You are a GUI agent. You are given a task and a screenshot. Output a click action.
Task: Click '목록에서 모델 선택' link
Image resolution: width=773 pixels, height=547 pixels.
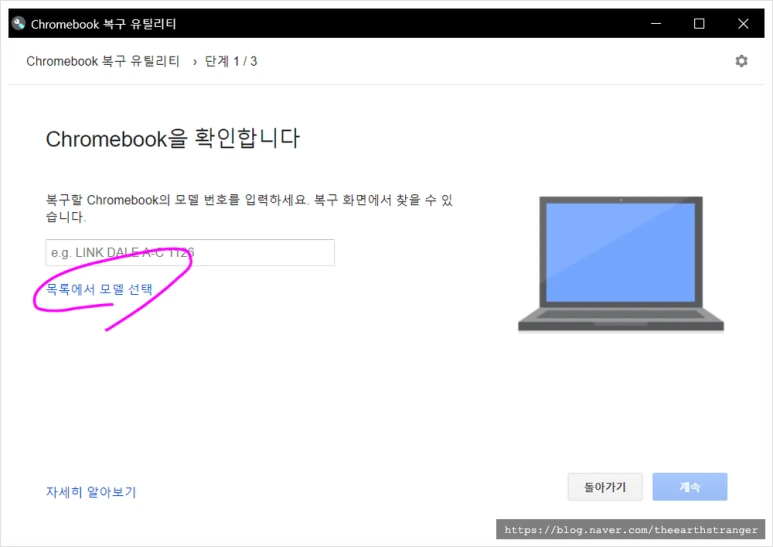pos(99,289)
